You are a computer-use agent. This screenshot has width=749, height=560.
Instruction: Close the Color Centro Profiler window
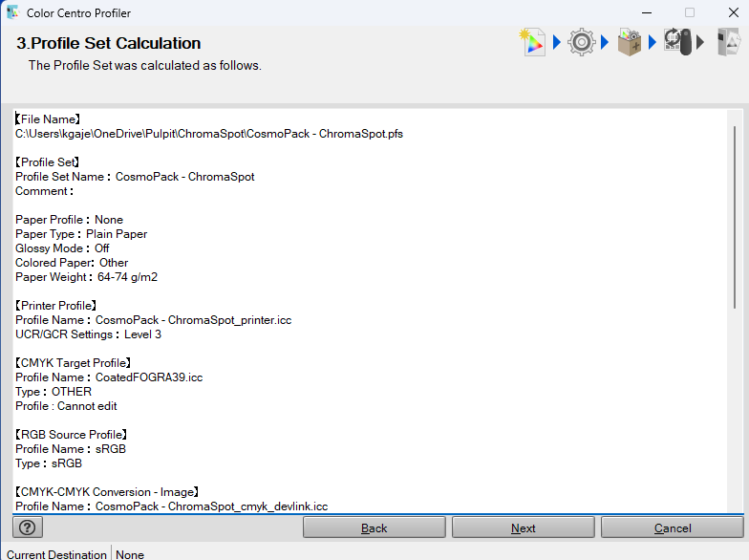tap(734, 13)
